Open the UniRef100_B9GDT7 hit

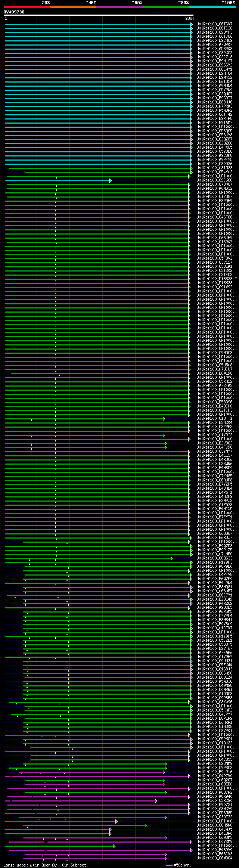[214, 98]
